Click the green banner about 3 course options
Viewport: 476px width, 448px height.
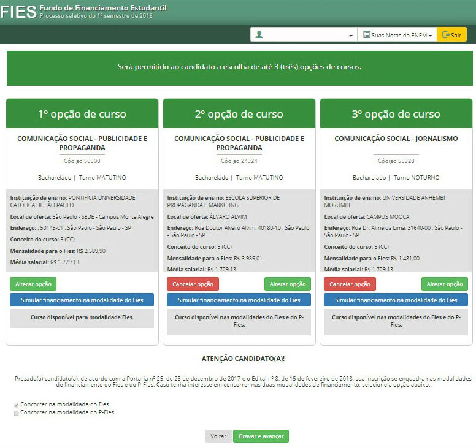click(239, 68)
